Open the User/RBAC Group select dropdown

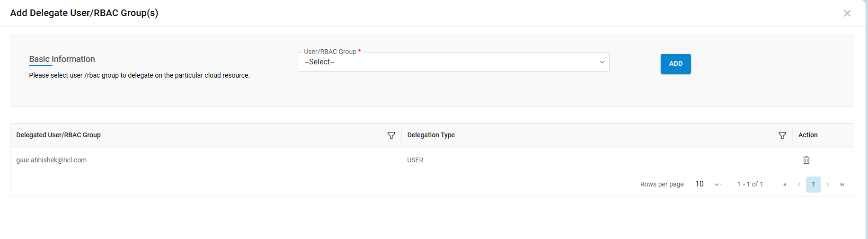click(453, 62)
